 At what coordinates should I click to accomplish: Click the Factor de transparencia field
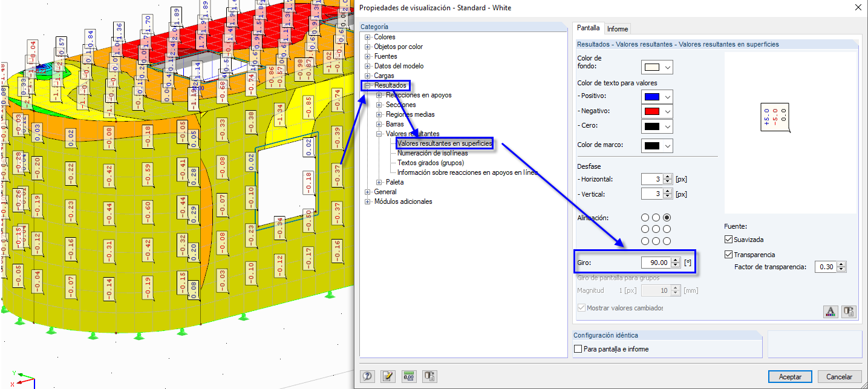[826, 267]
